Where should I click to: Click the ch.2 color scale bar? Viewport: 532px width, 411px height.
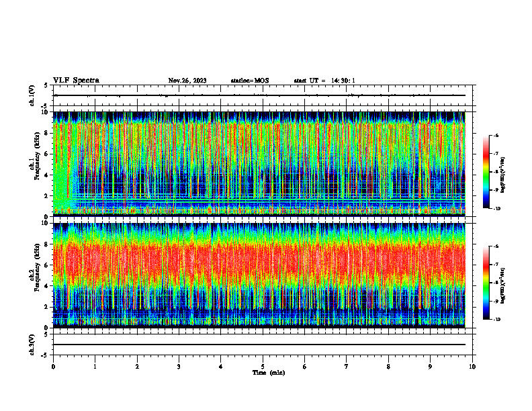pyautogui.click(x=486, y=283)
